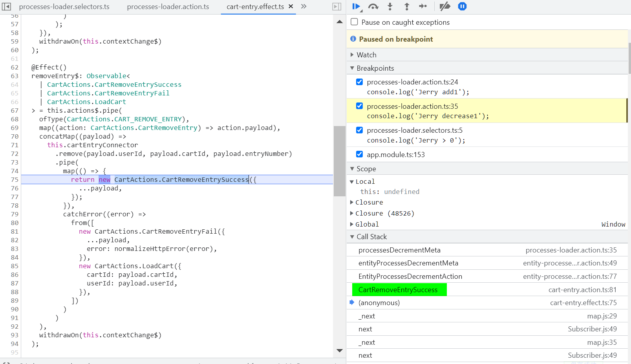Select _next frame at map.js:35

pyautogui.click(x=487, y=342)
